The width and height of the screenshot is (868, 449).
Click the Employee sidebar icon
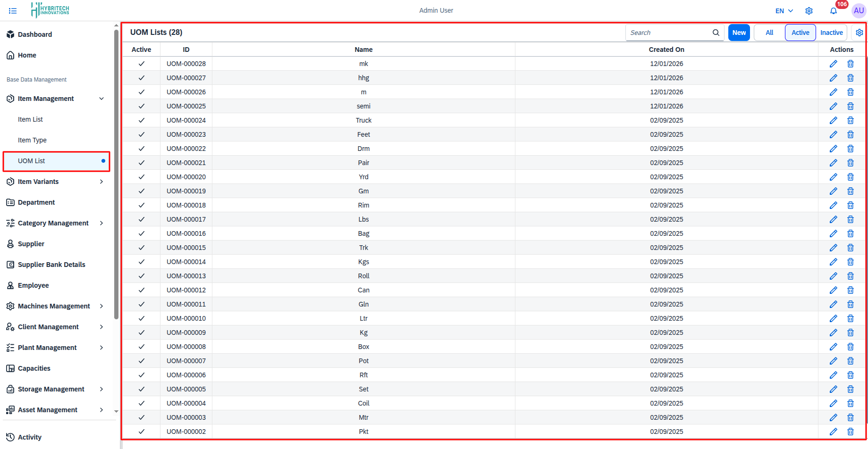click(x=10, y=285)
